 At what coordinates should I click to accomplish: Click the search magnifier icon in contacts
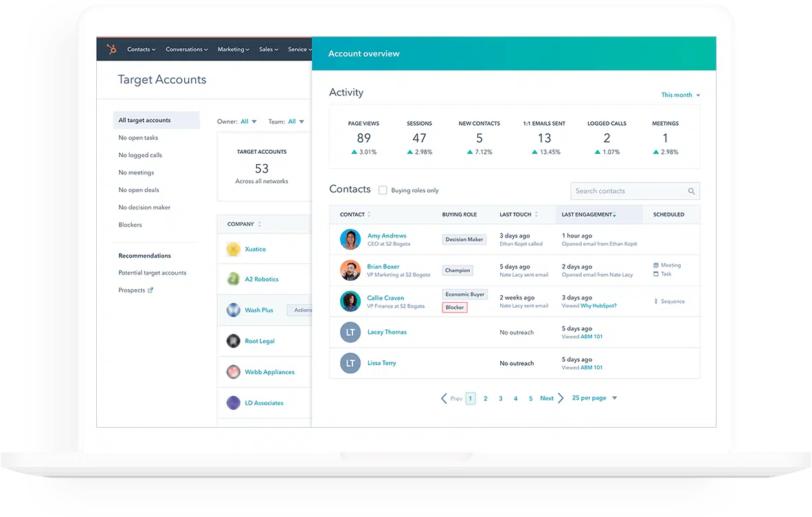click(691, 192)
